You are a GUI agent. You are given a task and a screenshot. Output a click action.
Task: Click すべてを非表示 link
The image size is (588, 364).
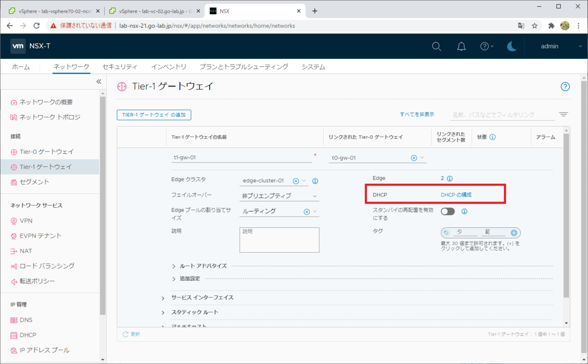tap(417, 114)
